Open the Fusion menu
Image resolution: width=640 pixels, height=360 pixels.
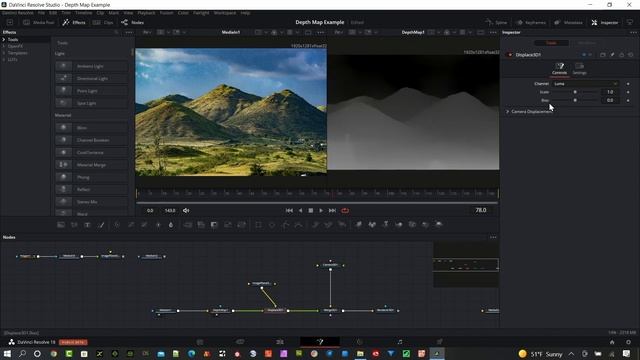pos(166,13)
